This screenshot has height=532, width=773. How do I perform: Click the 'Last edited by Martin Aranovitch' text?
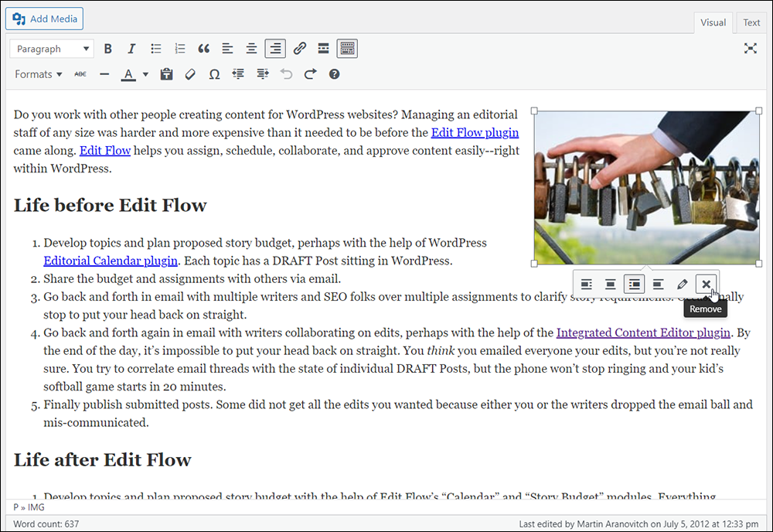pyautogui.click(x=638, y=523)
